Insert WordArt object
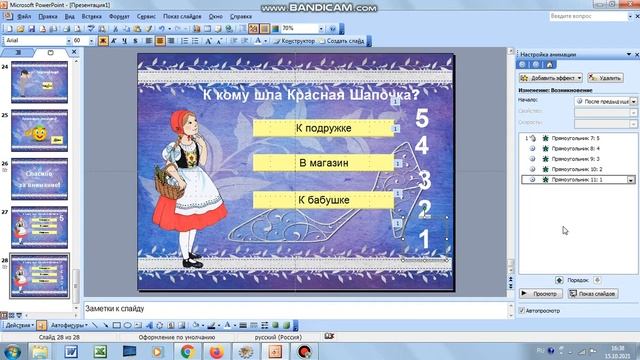This screenshot has width=640, height=360. click(149, 325)
